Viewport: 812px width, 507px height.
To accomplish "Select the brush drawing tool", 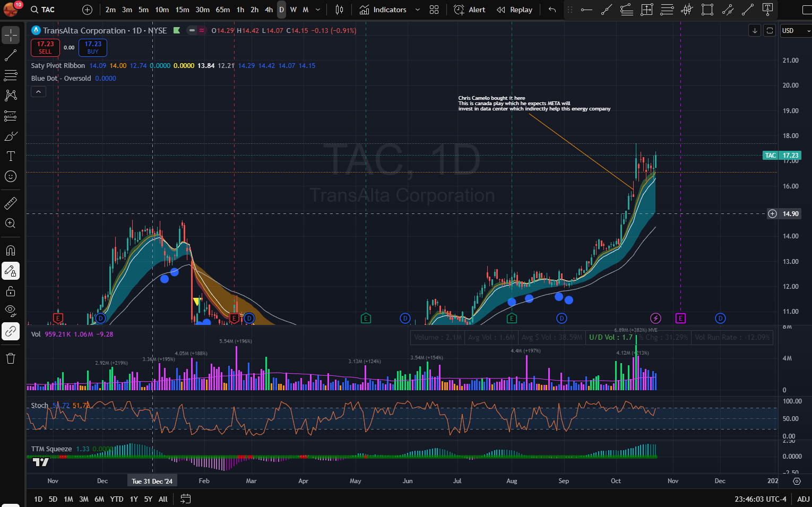I will tap(11, 136).
